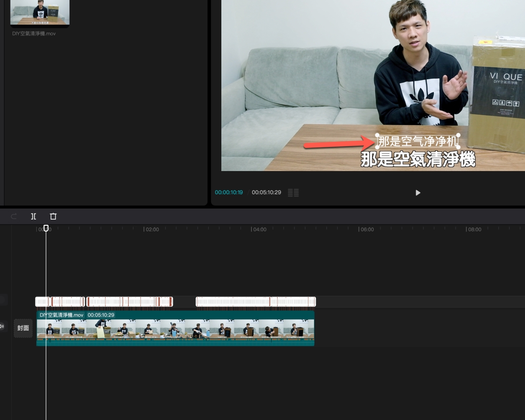Select the DIY空氣清淨機.mov thumbnail in media bin
The width and height of the screenshot is (525, 420).
coord(40,12)
